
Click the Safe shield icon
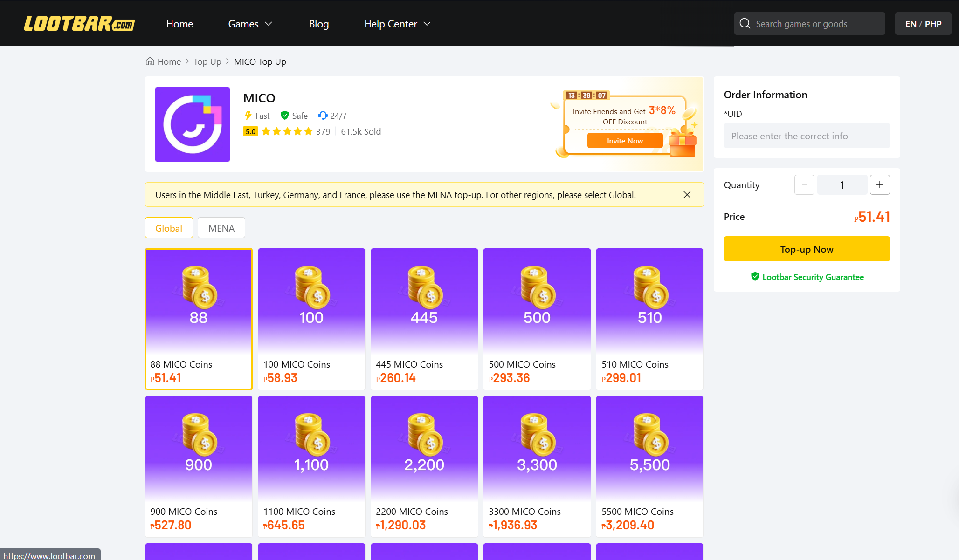tap(284, 116)
